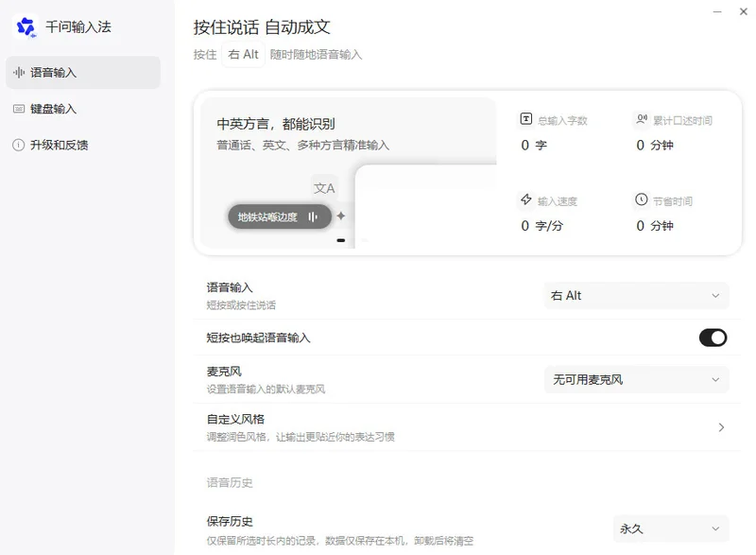756x555 pixels.
Task: Click the 自定义风格 row title
Action: tap(235, 419)
